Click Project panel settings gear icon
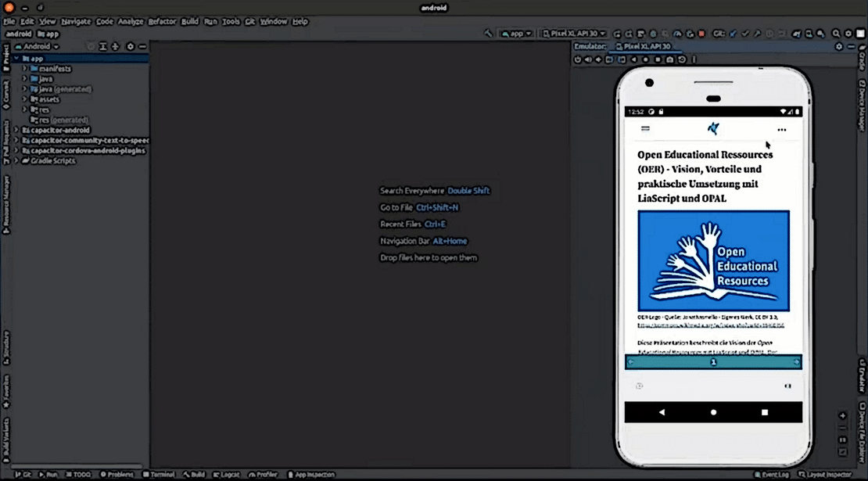The width and height of the screenshot is (868, 481). [x=131, y=47]
